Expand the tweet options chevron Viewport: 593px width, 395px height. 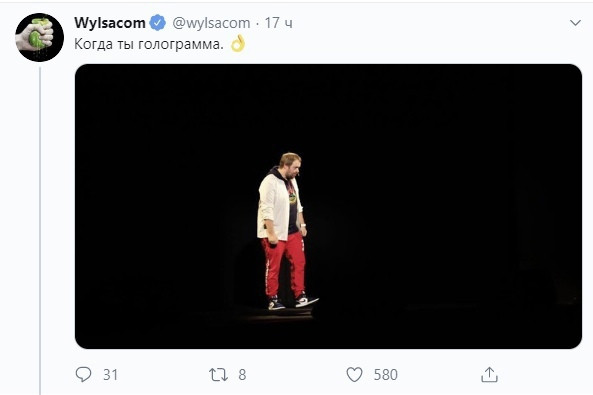(575, 23)
